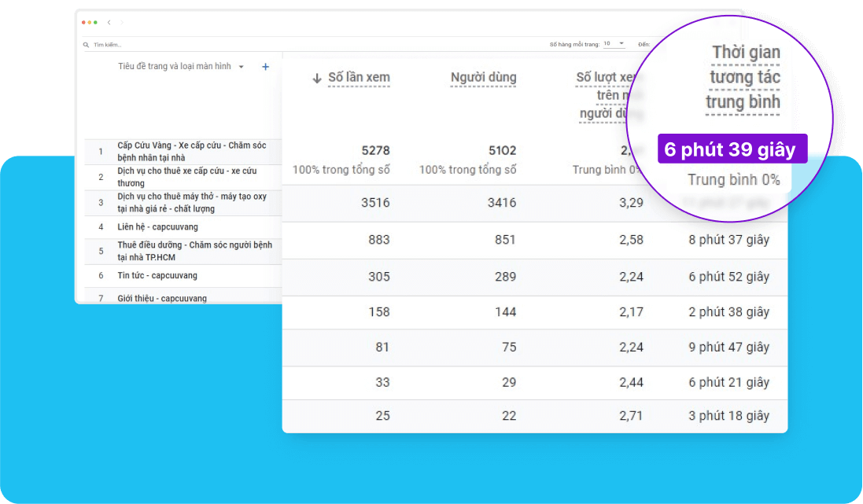Image resolution: width=863 pixels, height=504 pixels.
Task: Add dimension with the blue plus icon
Action: 265,67
